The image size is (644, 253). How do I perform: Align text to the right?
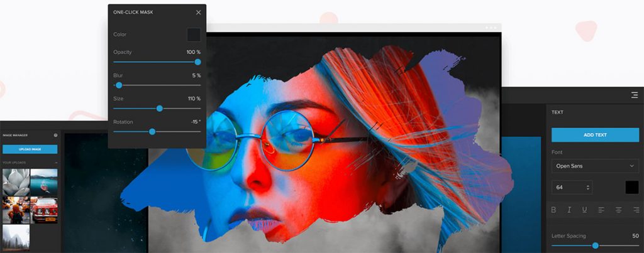click(635, 210)
